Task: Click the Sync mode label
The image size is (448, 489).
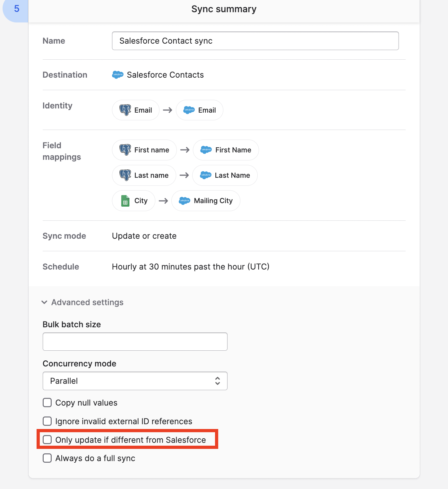Action: (64, 236)
